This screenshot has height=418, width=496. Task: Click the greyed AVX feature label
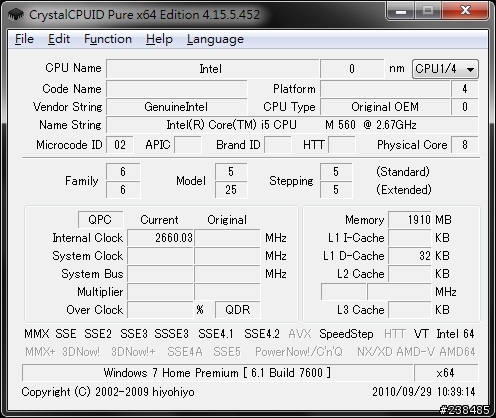[x=299, y=334]
